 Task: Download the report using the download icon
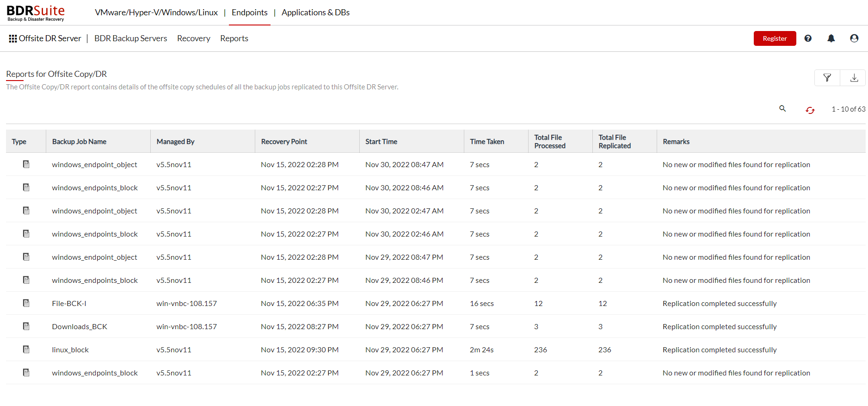pos(854,78)
